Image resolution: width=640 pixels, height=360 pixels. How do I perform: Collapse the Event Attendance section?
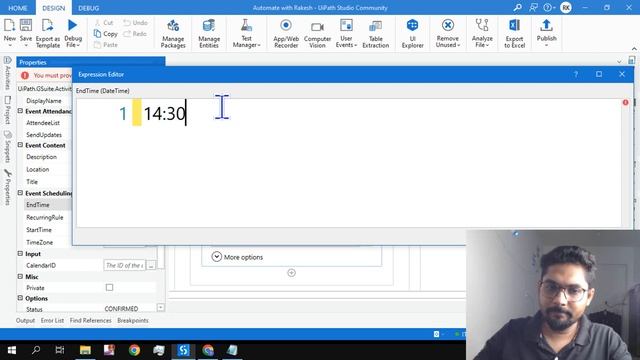click(x=20, y=111)
